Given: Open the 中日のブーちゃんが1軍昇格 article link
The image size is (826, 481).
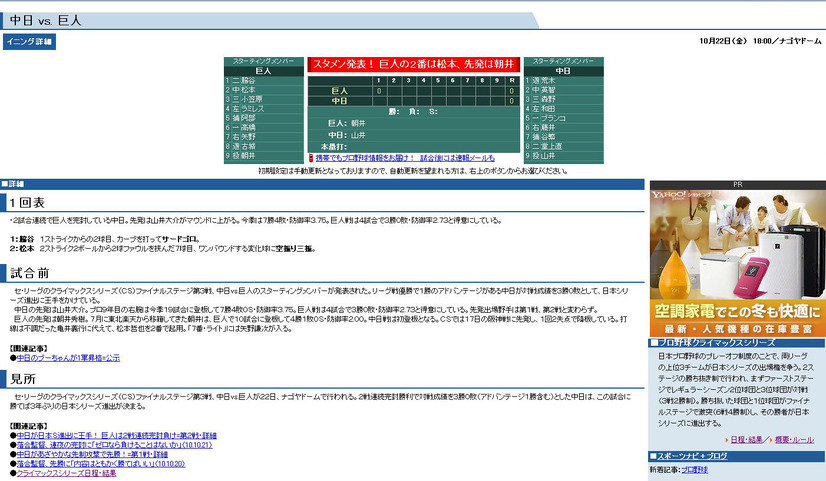Looking at the screenshot, I should click(x=68, y=358).
